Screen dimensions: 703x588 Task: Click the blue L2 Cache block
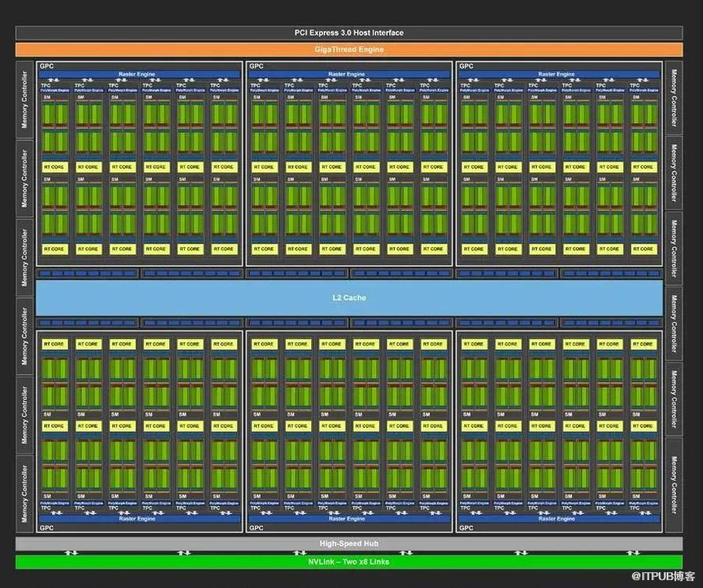(349, 298)
